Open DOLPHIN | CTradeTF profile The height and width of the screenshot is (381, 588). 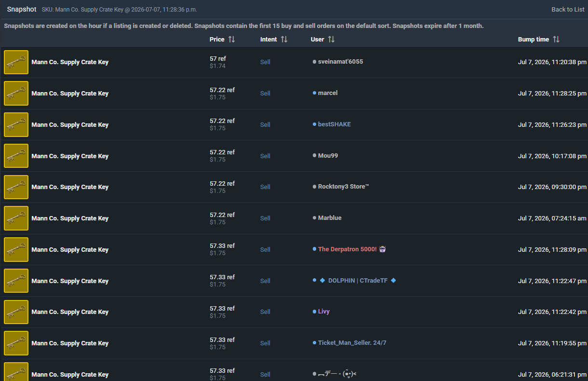[358, 281]
